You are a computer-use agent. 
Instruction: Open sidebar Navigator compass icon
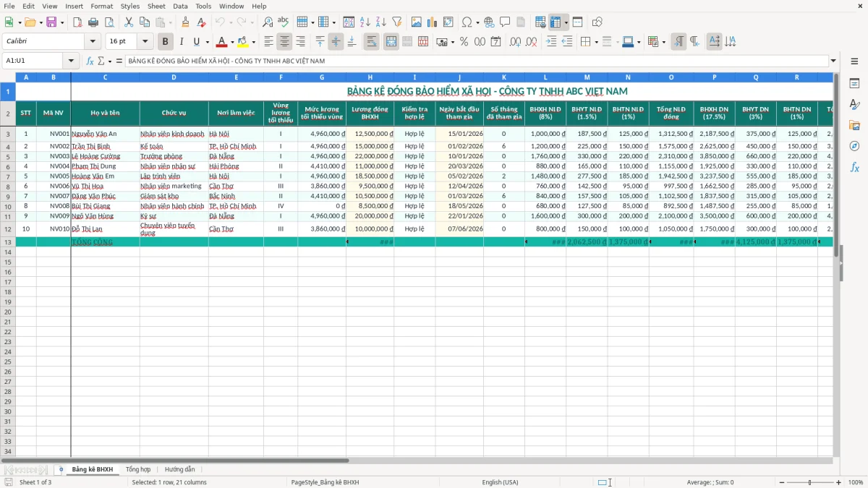tap(854, 146)
